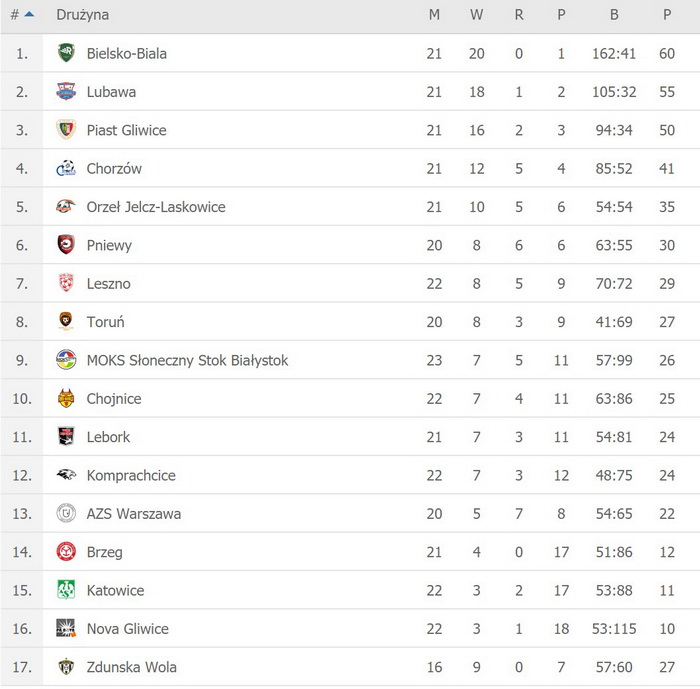Click the Katowice green club crest
This screenshot has height=689, width=700.
pyautogui.click(x=66, y=590)
